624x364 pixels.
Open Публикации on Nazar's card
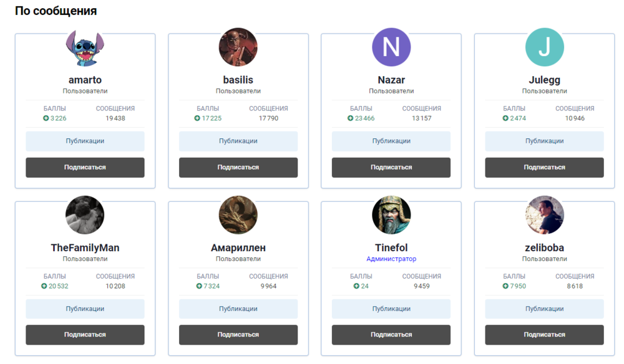click(x=391, y=141)
